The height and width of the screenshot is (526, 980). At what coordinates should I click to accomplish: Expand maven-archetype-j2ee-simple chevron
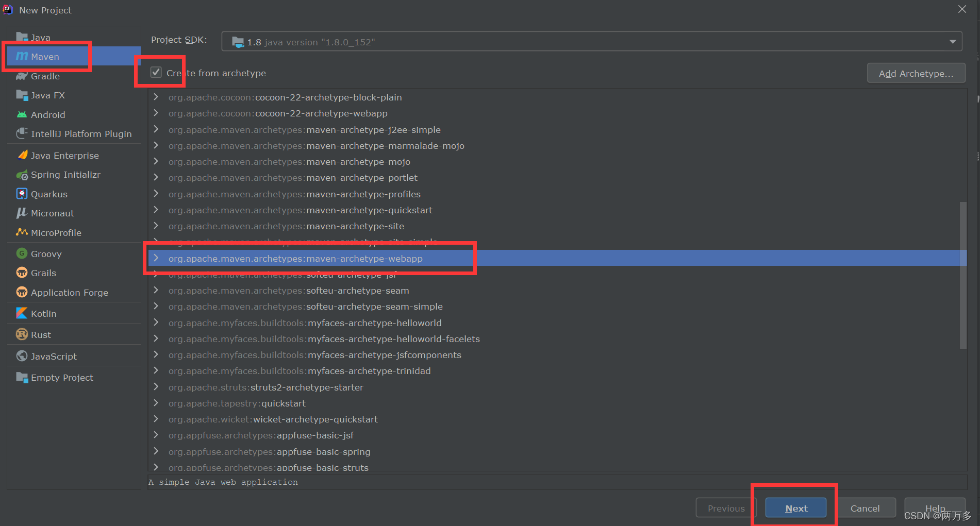(156, 129)
